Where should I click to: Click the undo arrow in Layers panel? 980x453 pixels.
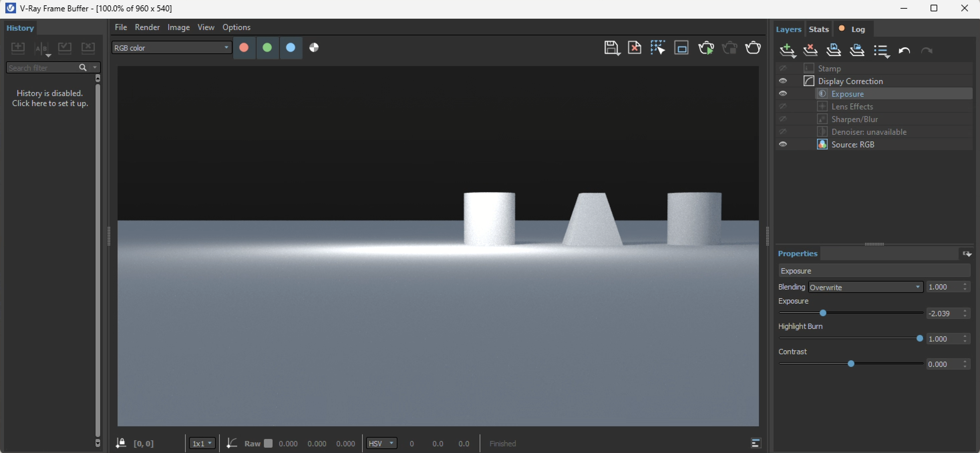point(904,51)
